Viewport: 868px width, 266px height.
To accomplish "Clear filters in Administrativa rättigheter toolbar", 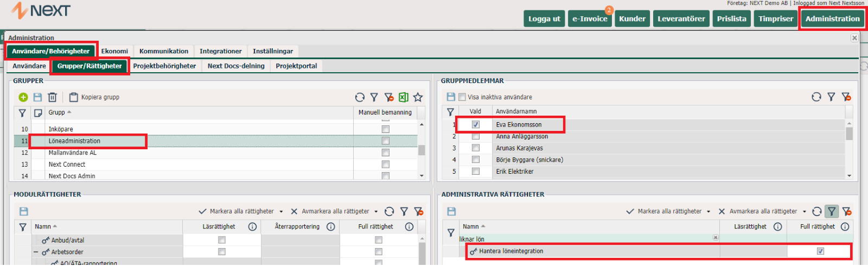I will point(847,211).
